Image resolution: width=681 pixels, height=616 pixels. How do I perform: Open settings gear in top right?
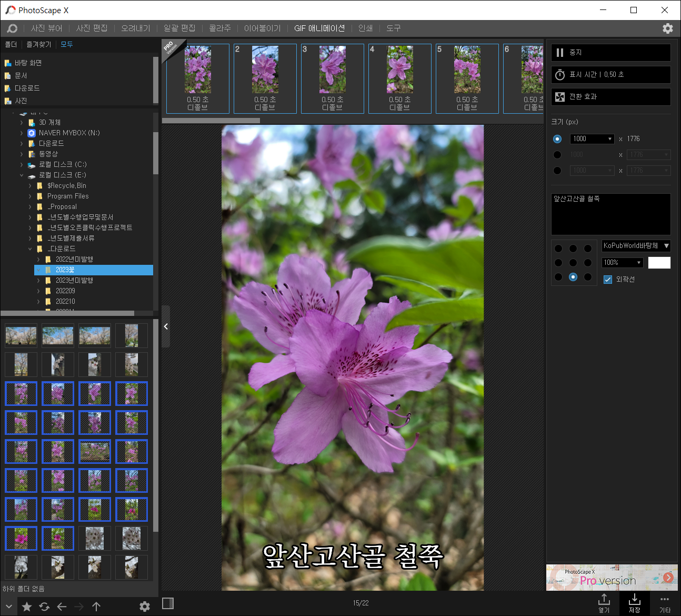[667, 28]
